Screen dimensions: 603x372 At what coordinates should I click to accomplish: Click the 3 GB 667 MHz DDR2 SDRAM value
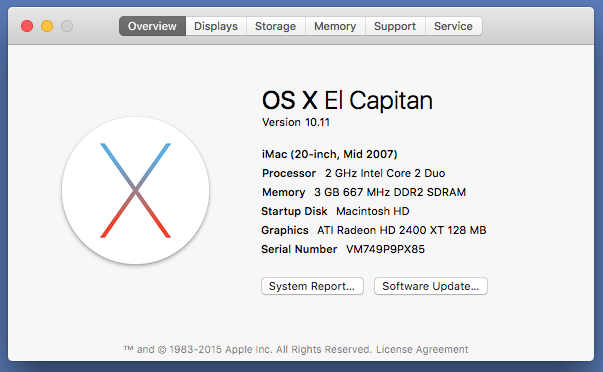(390, 192)
